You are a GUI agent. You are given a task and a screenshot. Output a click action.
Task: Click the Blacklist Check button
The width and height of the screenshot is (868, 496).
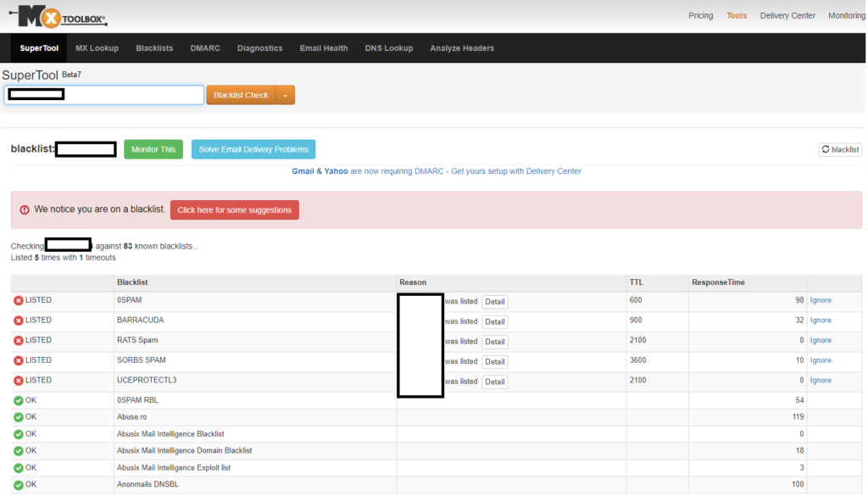pos(241,95)
